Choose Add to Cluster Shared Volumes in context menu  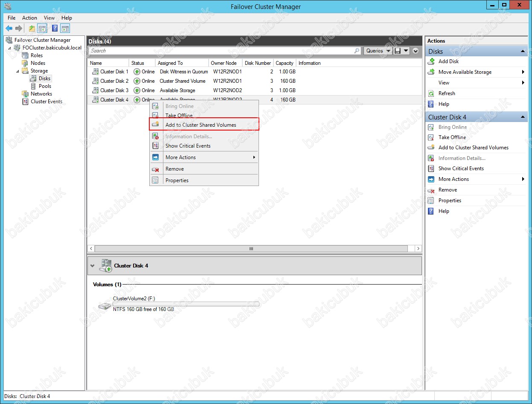[204, 125]
